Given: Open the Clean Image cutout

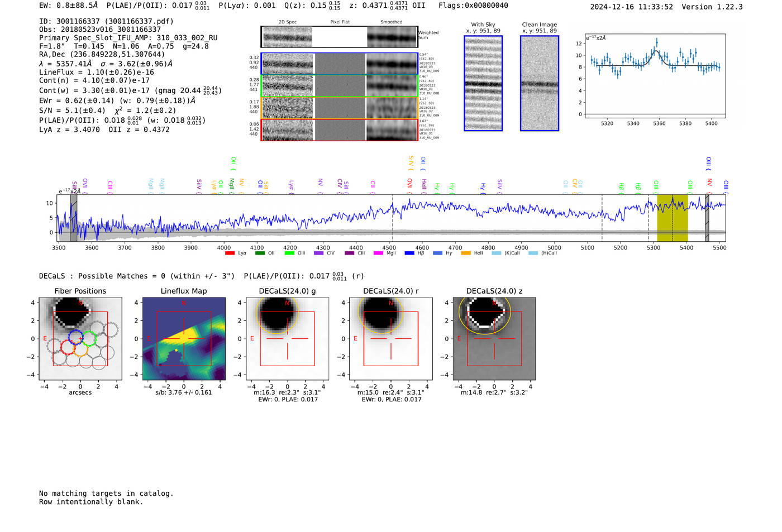Looking at the screenshot, I should click(540, 83).
